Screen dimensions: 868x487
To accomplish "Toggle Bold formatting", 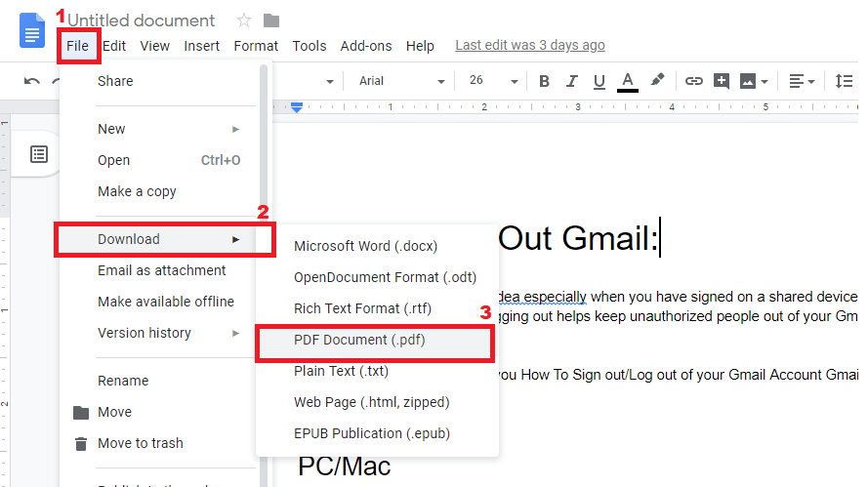I will tap(544, 81).
